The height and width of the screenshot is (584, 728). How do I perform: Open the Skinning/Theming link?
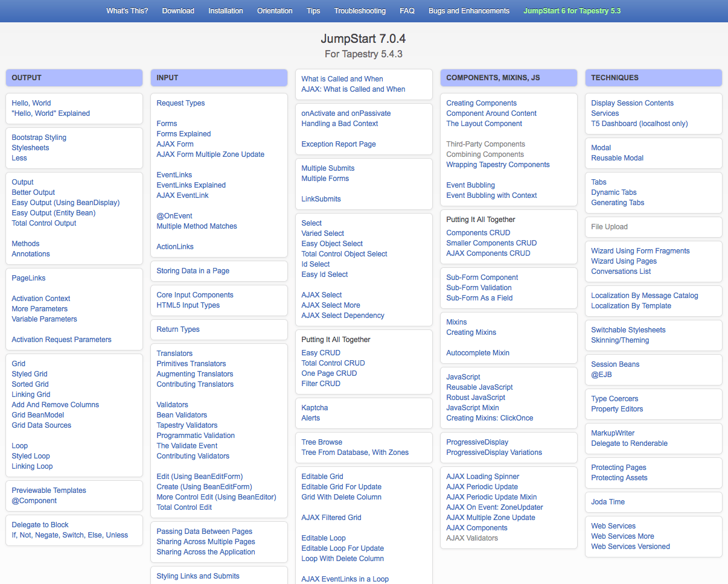(620, 340)
